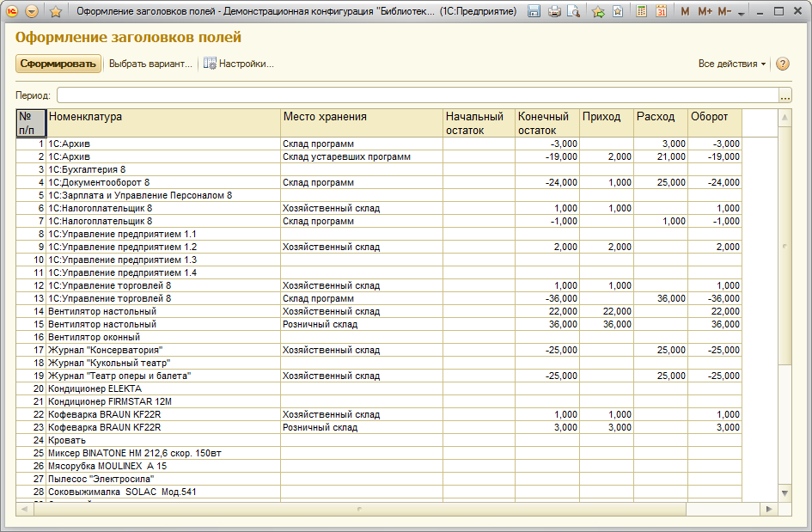The width and height of the screenshot is (812, 532).
Task: Click Журнал "Театр оперы и балета" cell
Action: coord(163,376)
